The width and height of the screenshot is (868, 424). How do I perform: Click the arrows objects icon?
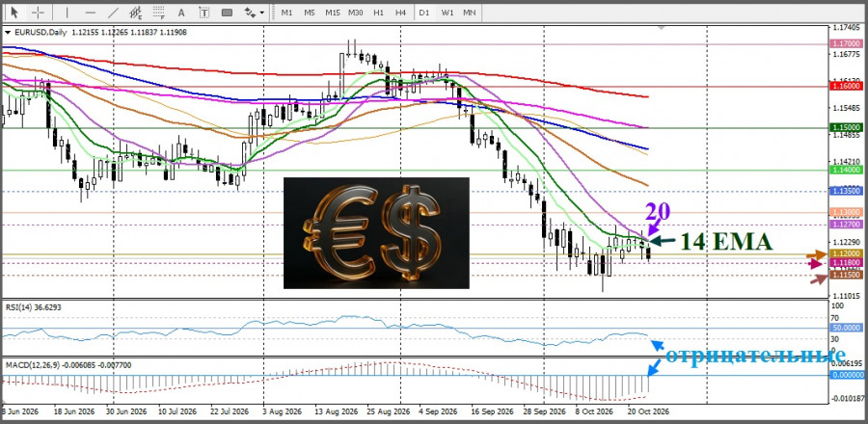(250, 12)
